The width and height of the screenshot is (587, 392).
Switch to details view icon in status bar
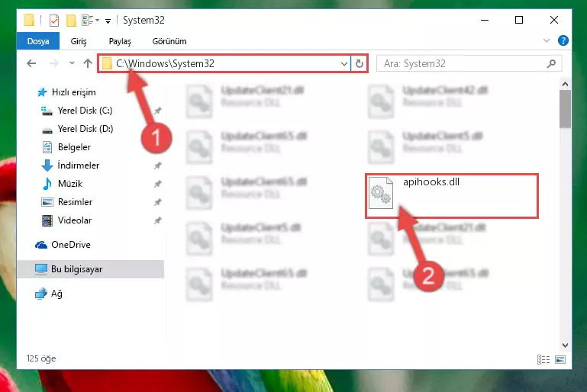coord(543,359)
